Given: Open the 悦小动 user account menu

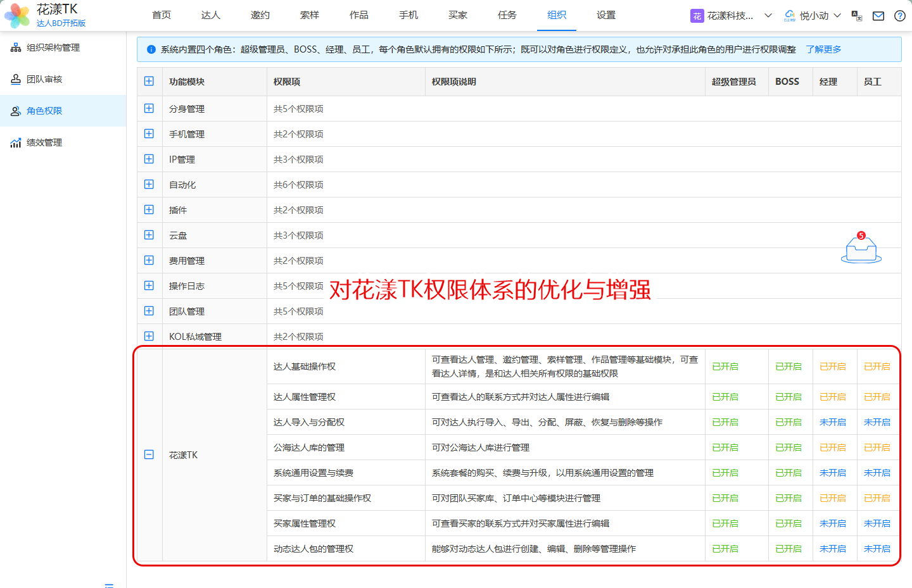Looking at the screenshot, I should coord(813,16).
